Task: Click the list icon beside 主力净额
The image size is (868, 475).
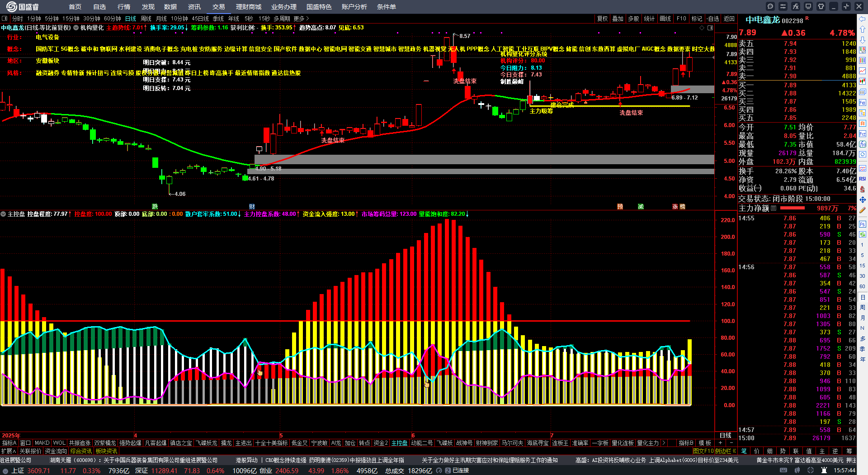Action: 774,208
